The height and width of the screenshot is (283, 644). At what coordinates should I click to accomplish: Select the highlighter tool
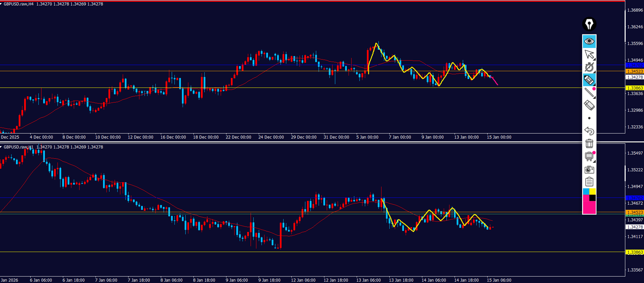pyautogui.click(x=589, y=80)
